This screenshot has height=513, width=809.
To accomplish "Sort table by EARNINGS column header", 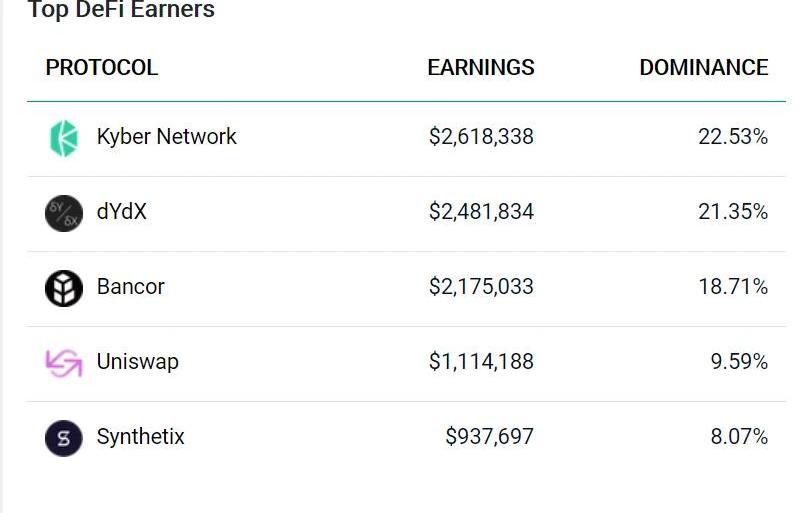I will click(481, 68).
